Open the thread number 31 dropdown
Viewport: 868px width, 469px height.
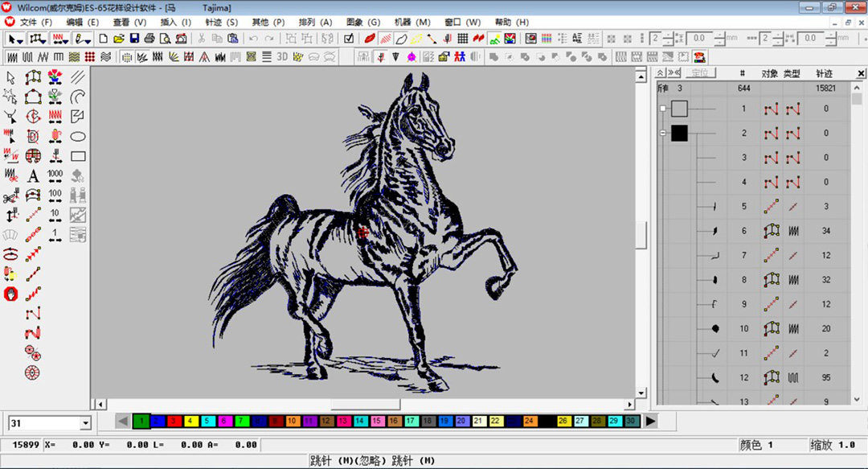[x=85, y=423]
